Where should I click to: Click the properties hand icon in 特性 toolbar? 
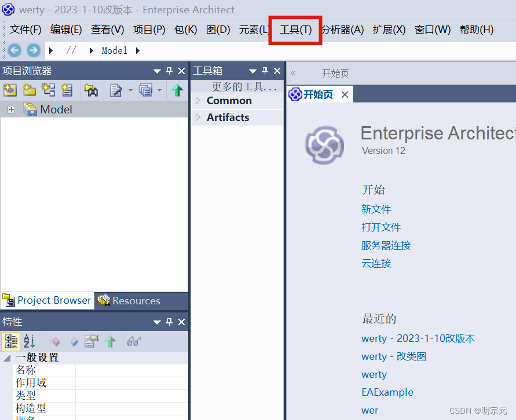(92, 341)
